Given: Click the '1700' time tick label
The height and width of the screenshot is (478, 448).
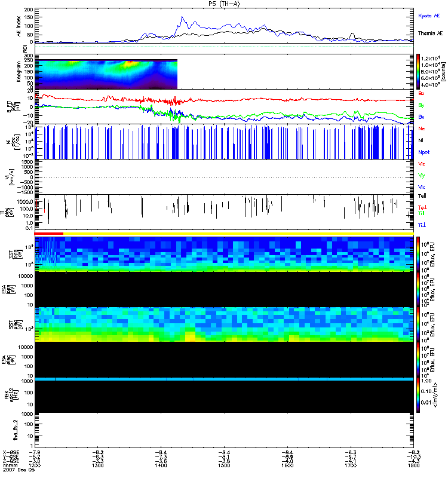Looking at the screenshot, I should tap(351, 465).
